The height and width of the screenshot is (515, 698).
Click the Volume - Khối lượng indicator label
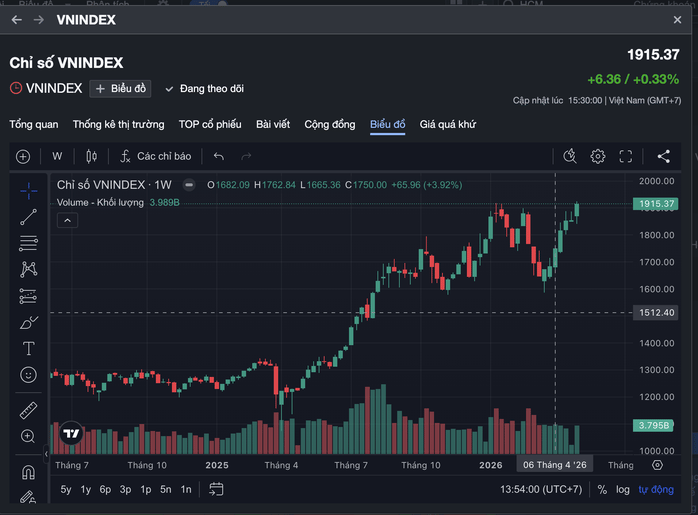point(100,203)
